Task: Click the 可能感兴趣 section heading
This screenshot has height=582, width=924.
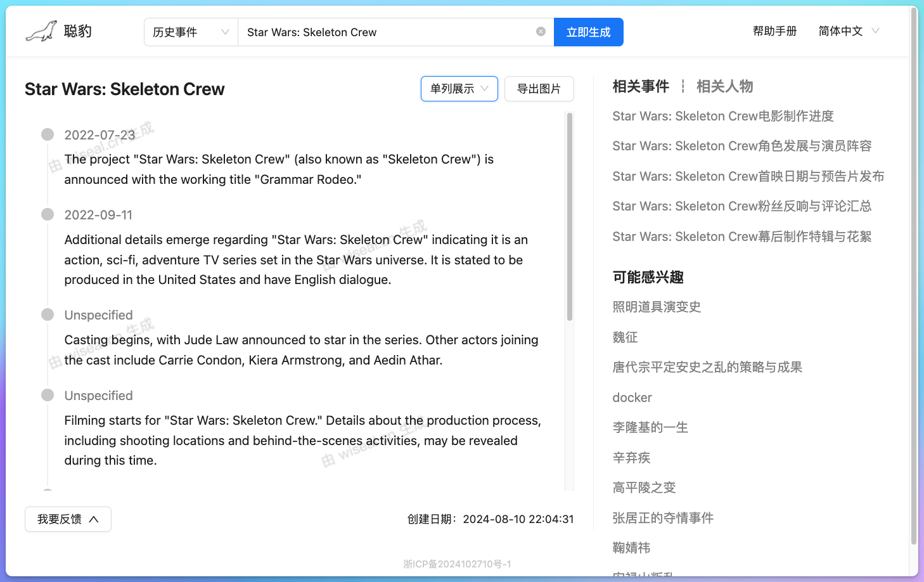Action: 648,277
